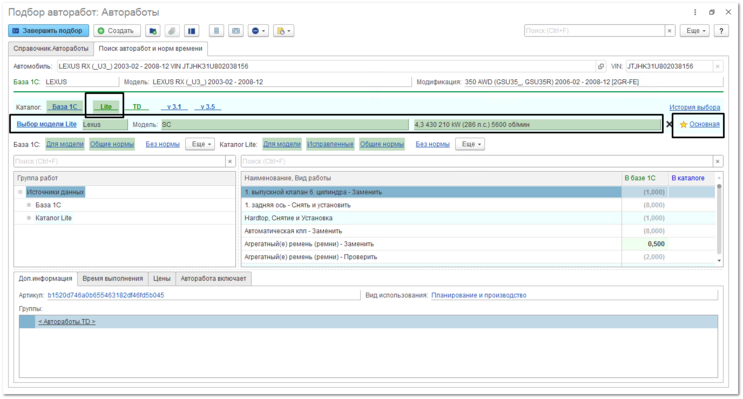Open the window's vertical dots menu
This screenshot has height=399, width=743.
(x=695, y=12)
